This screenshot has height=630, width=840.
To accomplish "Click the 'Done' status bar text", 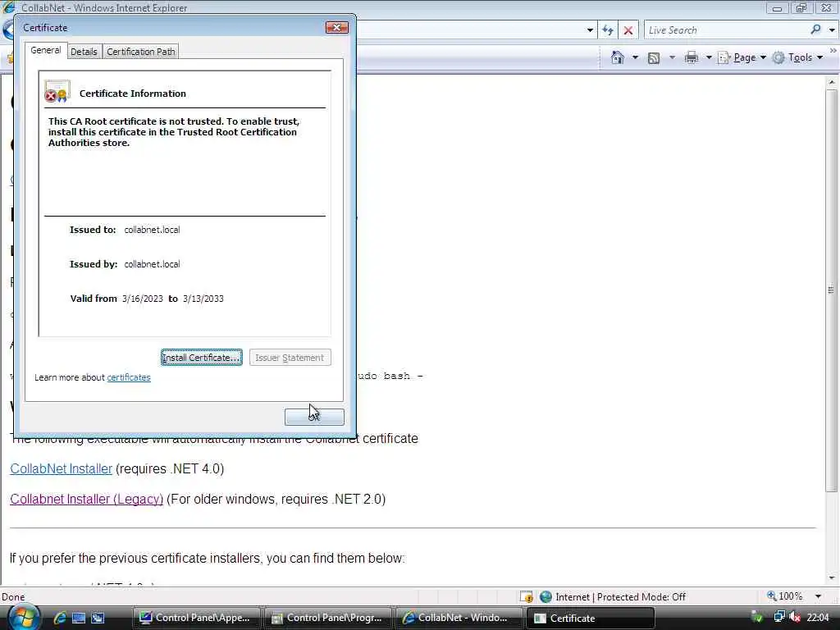I will point(13,597).
